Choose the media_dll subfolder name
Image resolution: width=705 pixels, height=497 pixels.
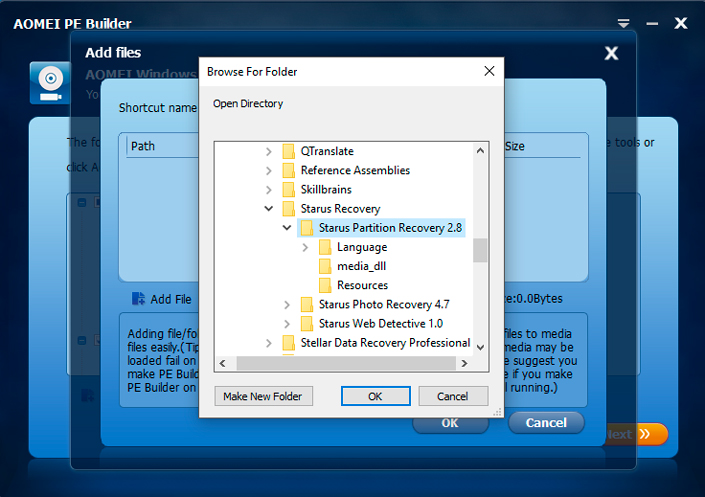point(361,266)
